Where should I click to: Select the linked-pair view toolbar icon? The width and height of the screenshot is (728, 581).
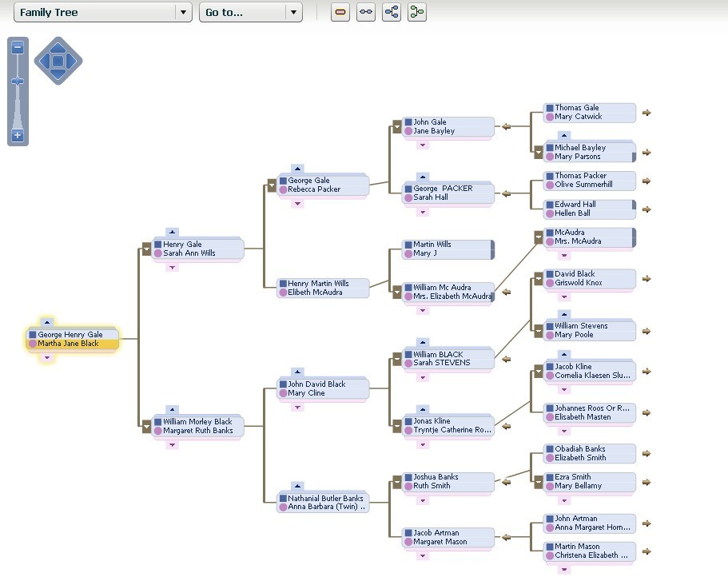coord(366,12)
